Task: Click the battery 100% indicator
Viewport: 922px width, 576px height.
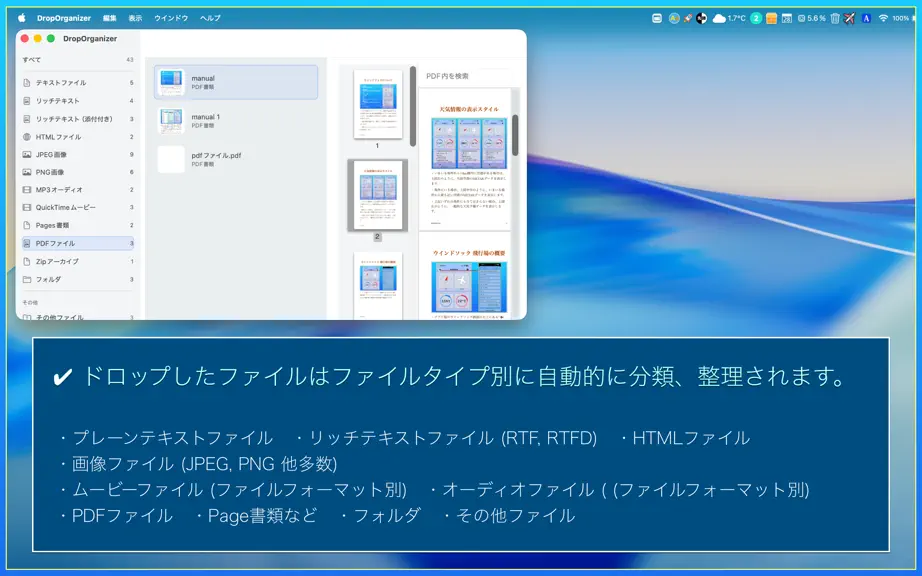Action: [x=901, y=18]
